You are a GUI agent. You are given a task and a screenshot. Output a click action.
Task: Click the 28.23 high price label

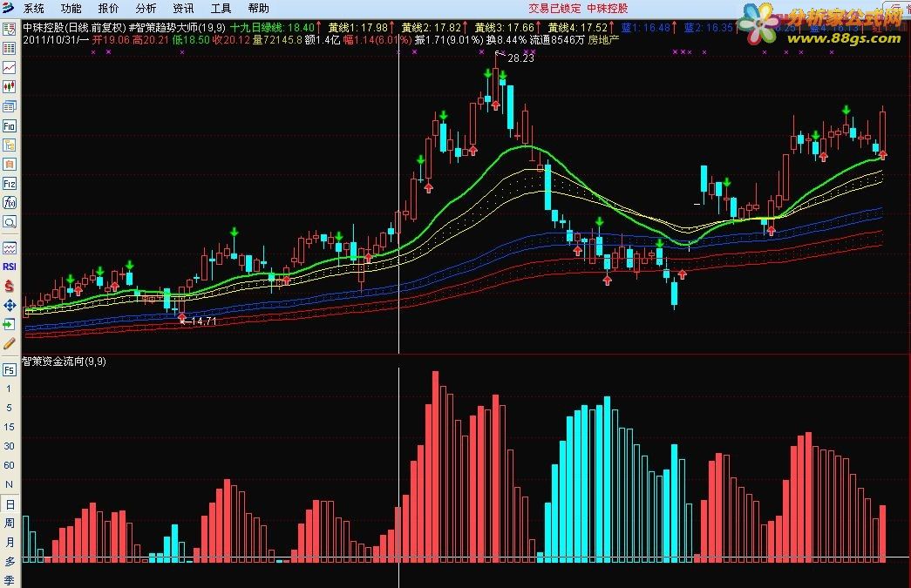click(x=520, y=58)
